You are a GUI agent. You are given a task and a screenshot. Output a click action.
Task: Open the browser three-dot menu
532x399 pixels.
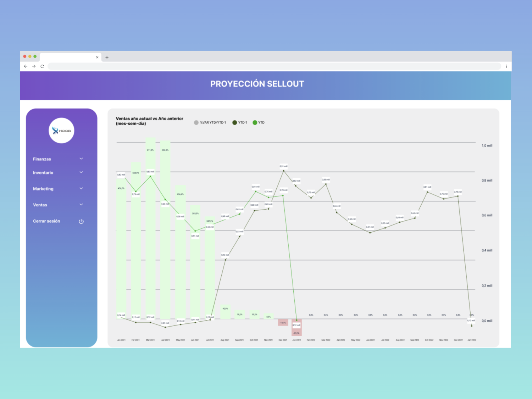click(x=506, y=66)
